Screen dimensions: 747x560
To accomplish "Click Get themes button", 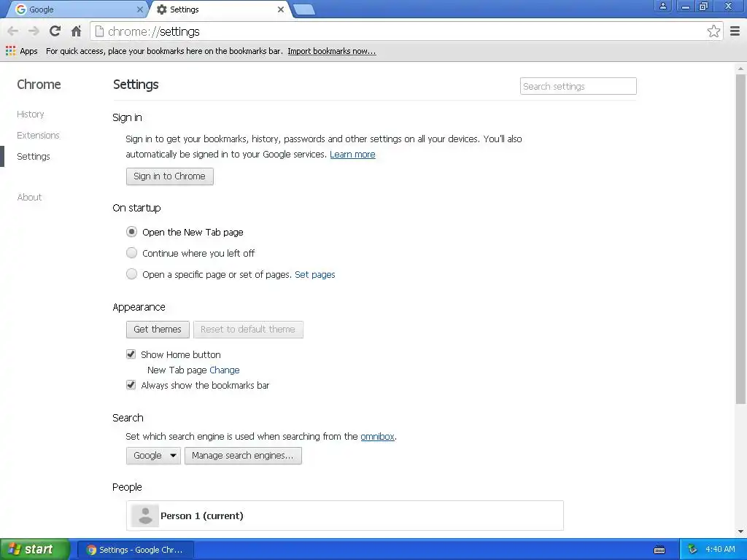I will tap(158, 330).
